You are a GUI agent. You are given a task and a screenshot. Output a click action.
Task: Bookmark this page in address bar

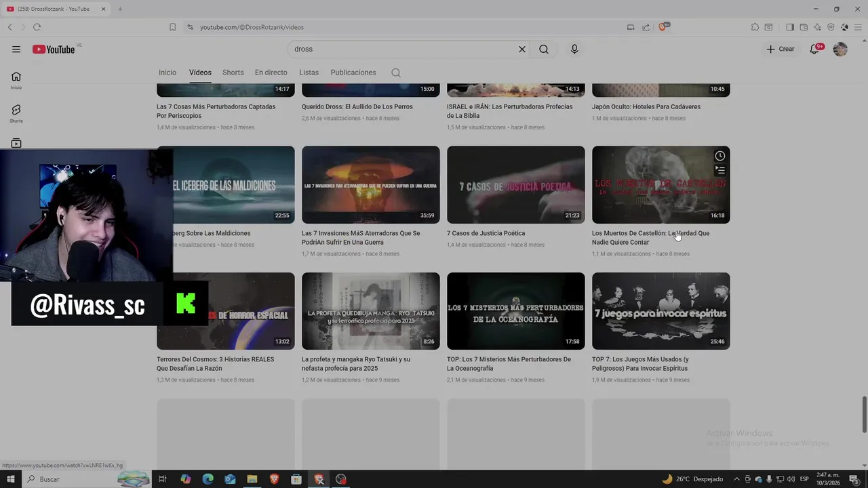click(172, 27)
